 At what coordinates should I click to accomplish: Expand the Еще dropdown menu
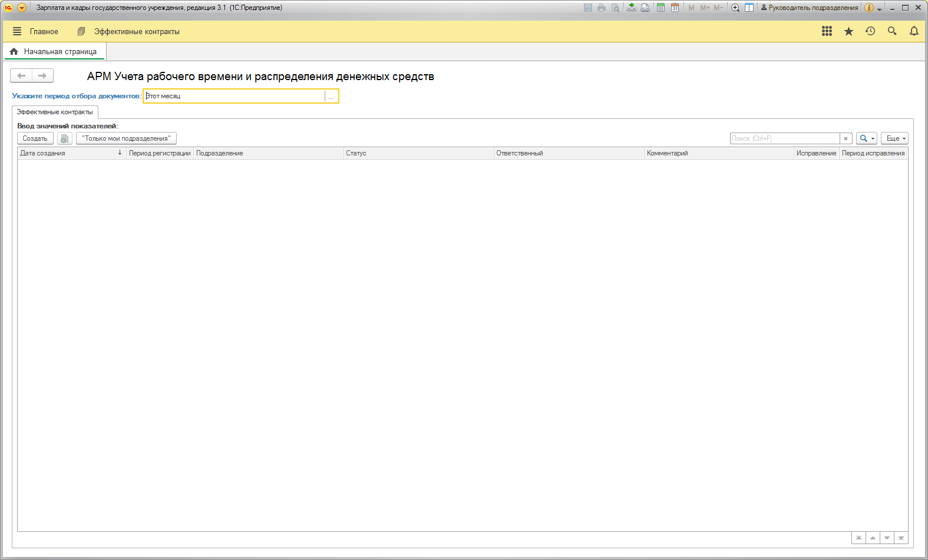click(x=896, y=138)
